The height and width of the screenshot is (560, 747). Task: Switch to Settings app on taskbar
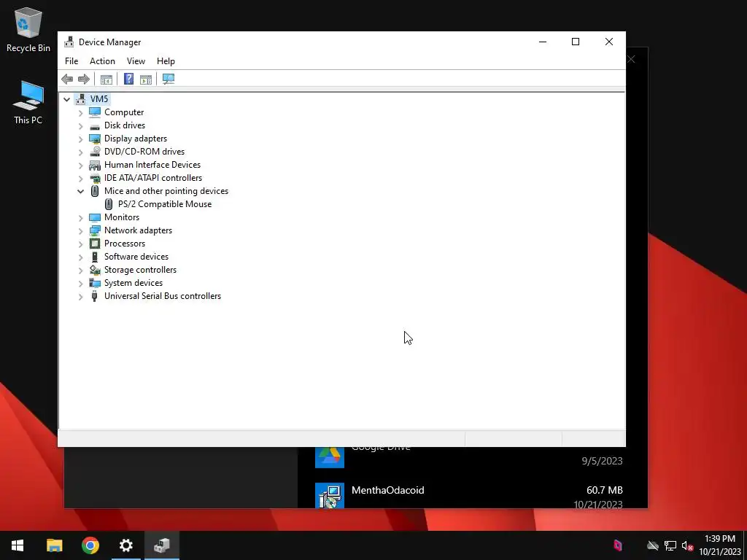[125, 545]
